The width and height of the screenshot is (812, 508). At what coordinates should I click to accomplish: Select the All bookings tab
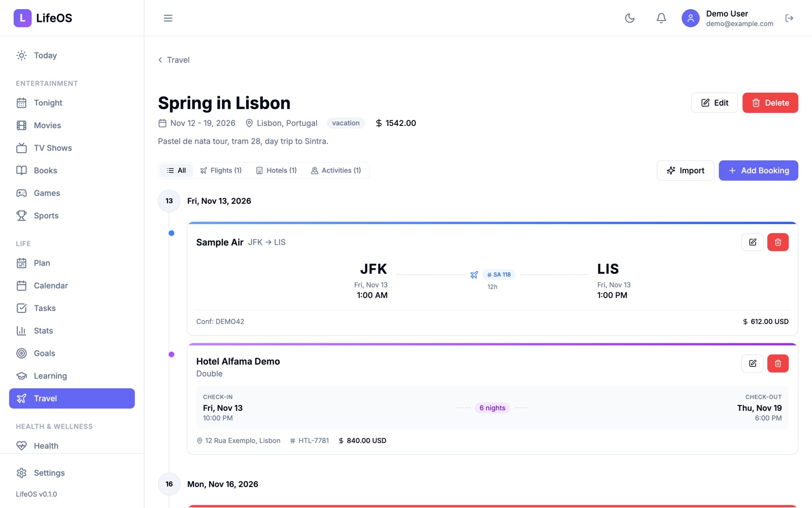(x=176, y=171)
